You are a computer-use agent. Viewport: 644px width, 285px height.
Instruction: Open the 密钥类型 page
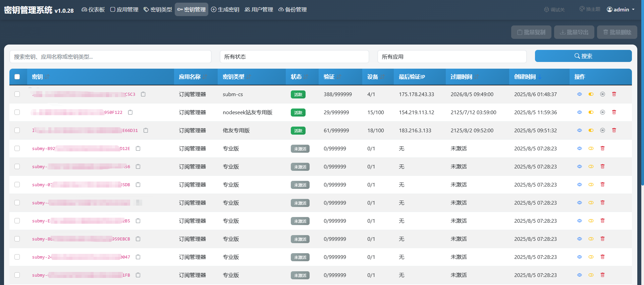pos(158,9)
